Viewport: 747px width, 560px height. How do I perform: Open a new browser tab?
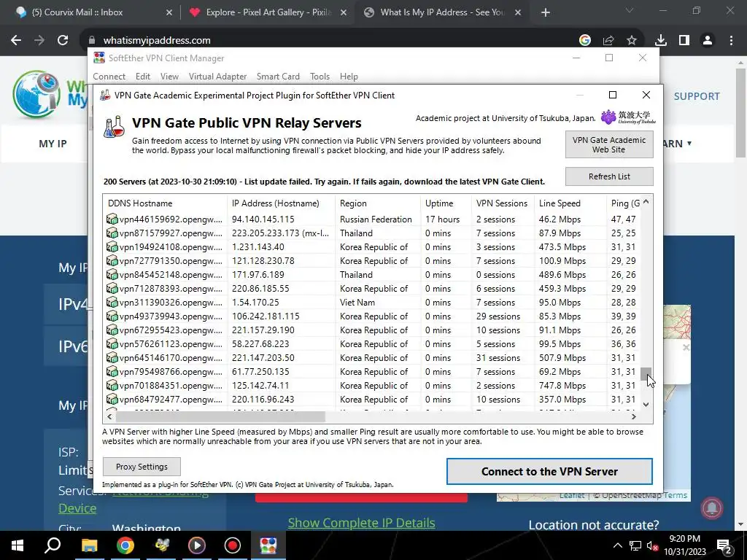[x=546, y=12]
